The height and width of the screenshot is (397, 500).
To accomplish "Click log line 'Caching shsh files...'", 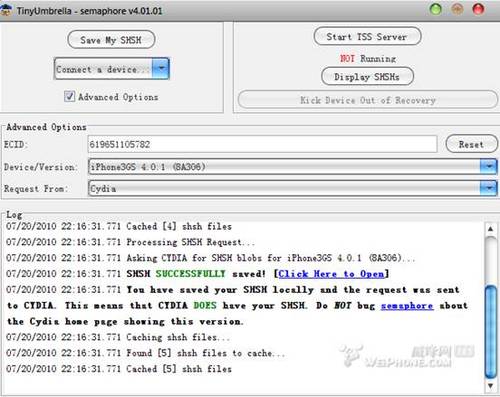I will point(118,337).
